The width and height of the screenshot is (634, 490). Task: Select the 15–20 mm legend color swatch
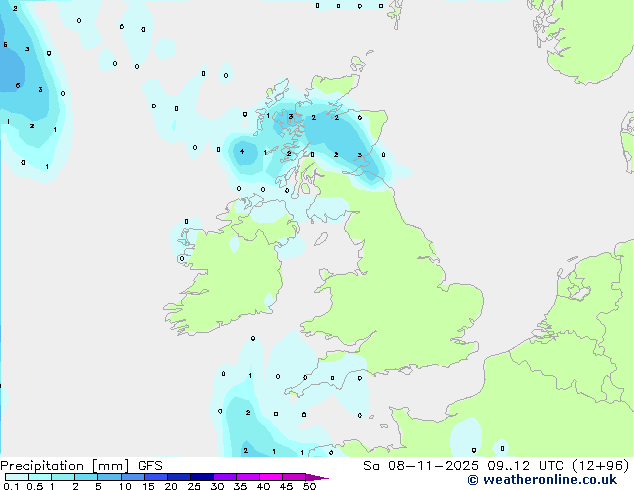(x=156, y=477)
